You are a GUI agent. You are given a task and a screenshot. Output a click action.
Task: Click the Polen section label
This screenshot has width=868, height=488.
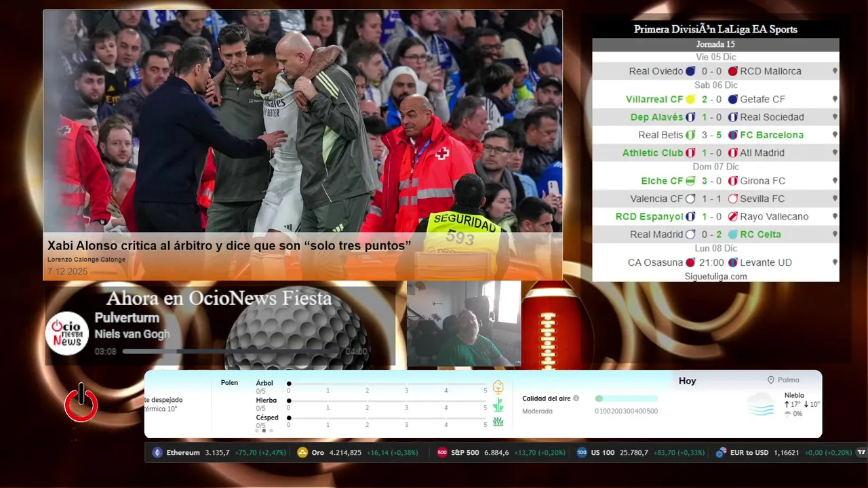click(x=229, y=383)
